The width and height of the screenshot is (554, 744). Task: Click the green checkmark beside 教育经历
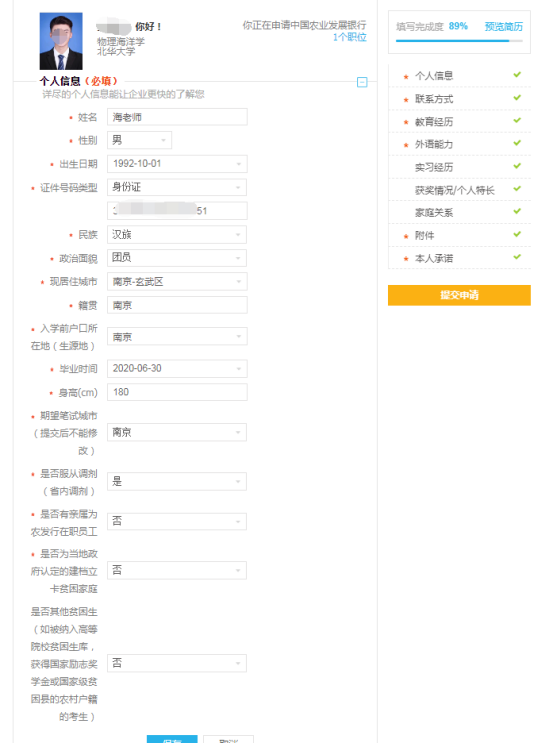point(517,120)
